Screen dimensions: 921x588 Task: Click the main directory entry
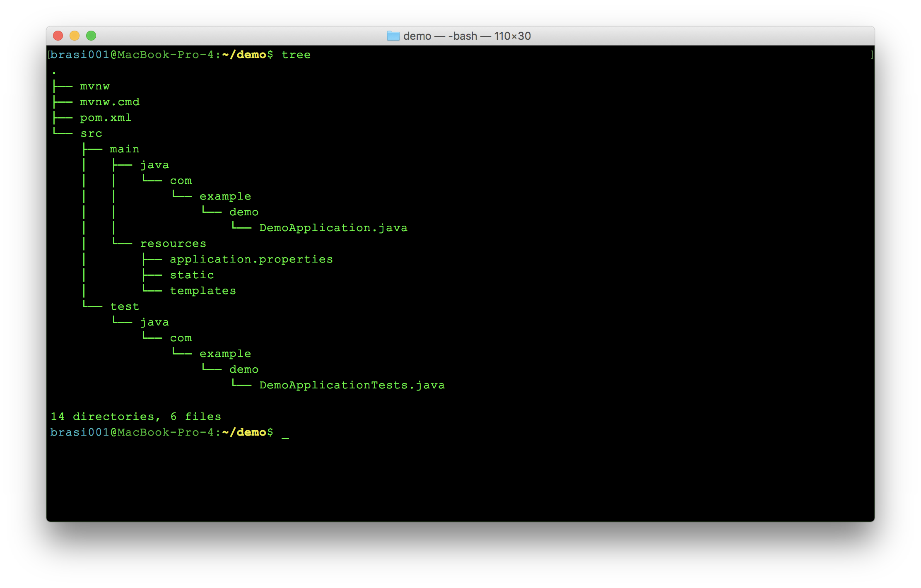tap(125, 149)
